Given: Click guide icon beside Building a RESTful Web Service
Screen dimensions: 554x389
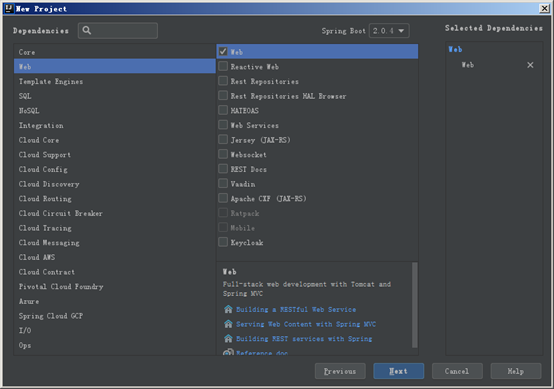Looking at the screenshot, I should 228,309.
